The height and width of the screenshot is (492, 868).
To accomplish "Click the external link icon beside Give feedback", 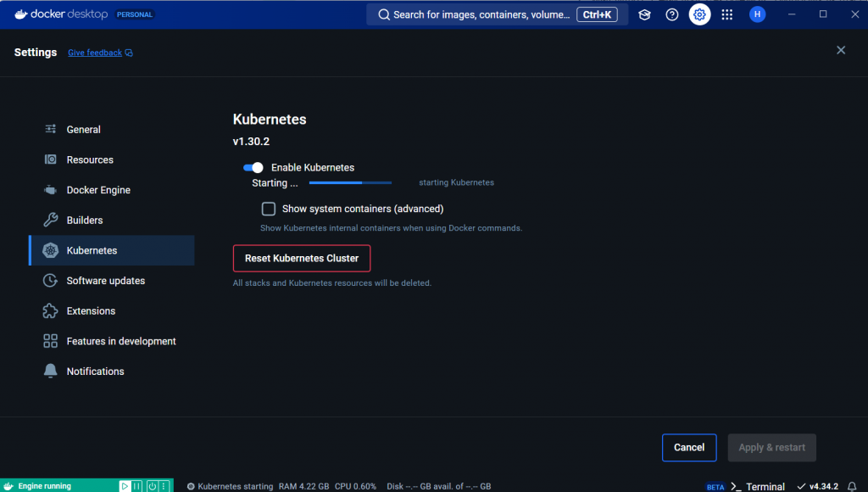I will 129,53.
